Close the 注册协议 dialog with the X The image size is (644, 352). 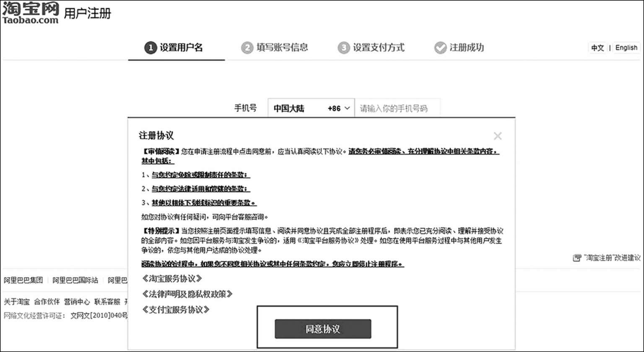[x=498, y=136]
